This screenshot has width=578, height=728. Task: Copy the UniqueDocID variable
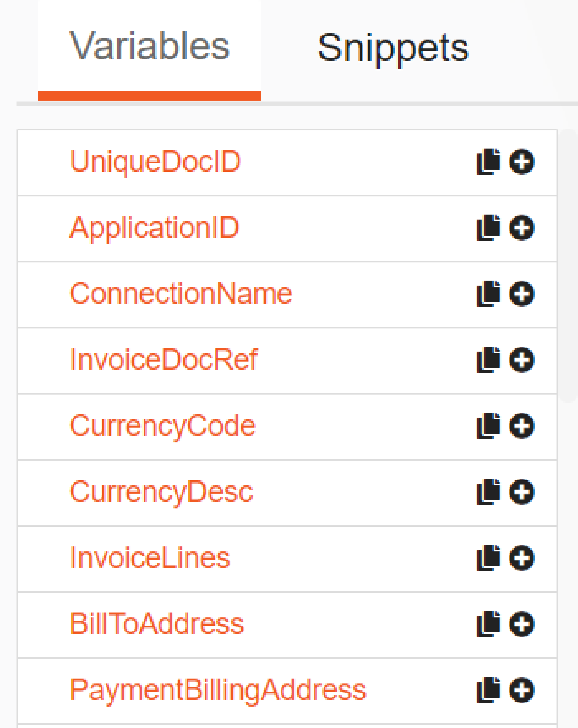[x=488, y=162]
